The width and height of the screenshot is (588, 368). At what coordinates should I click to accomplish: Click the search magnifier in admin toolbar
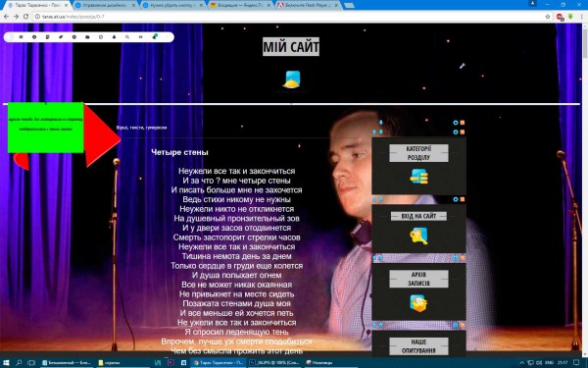point(127,37)
